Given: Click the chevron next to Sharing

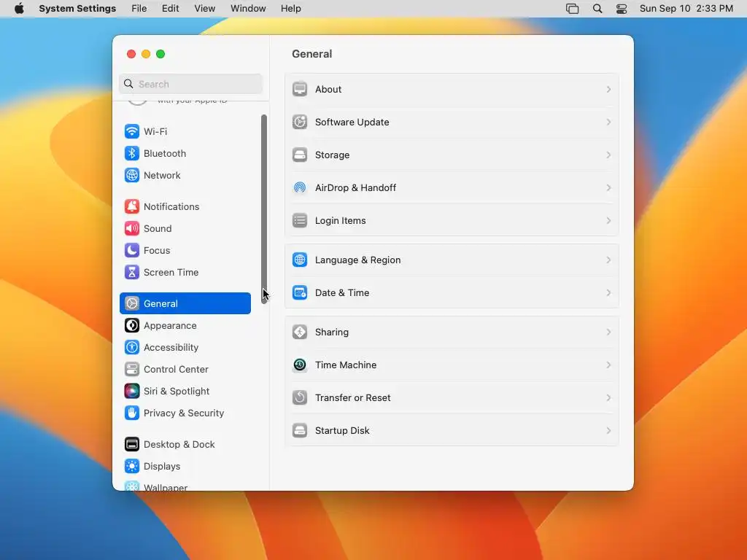Looking at the screenshot, I should tap(608, 332).
